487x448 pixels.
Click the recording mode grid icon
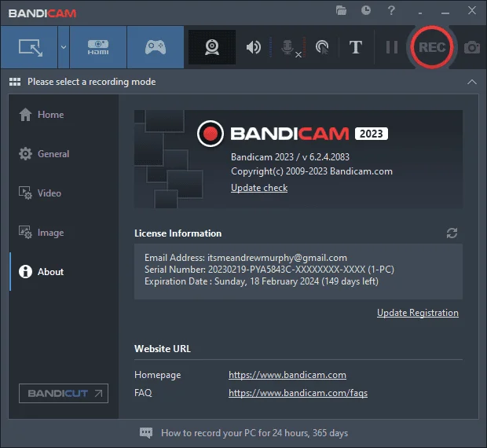click(15, 82)
